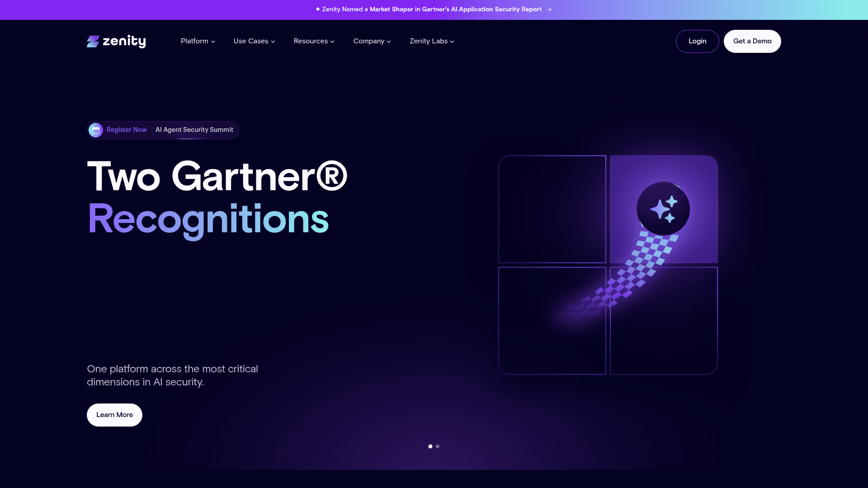Click the 'One platform across the most critical' text
This screenshot has height=488, width=868.
[172, 369]
